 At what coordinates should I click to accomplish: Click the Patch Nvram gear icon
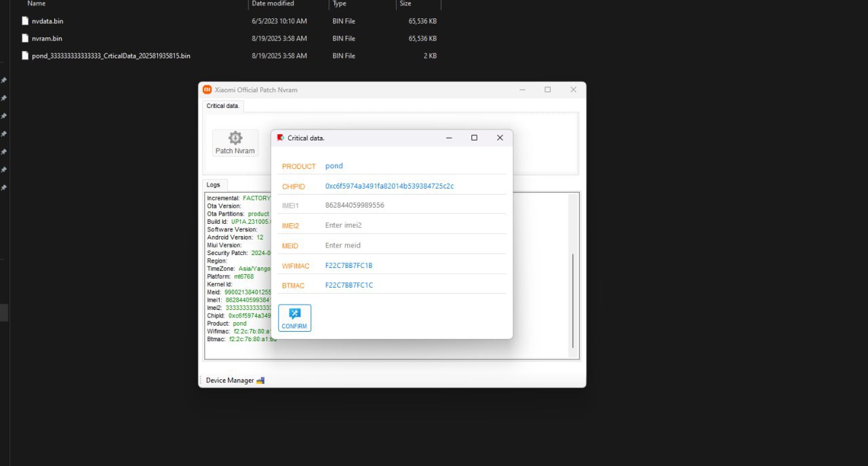[235, 138]
